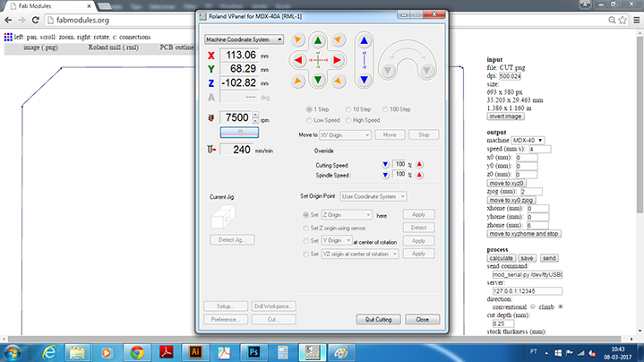Select Low Speed radio option

309,120
